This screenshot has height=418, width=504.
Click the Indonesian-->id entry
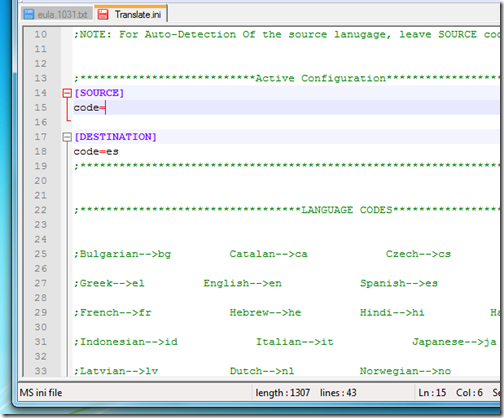126,342
